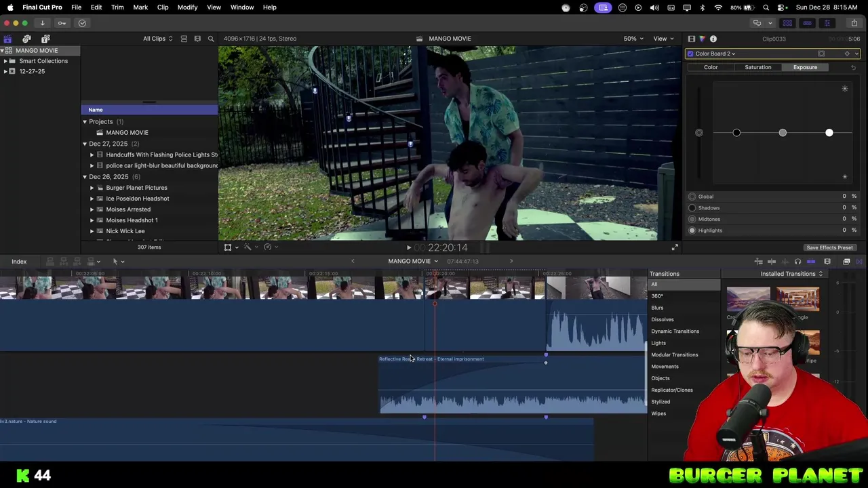Select the Global exposure puck on left
Image resolution: width=868 pixels, height=488 pixels.
pos(699,133)
